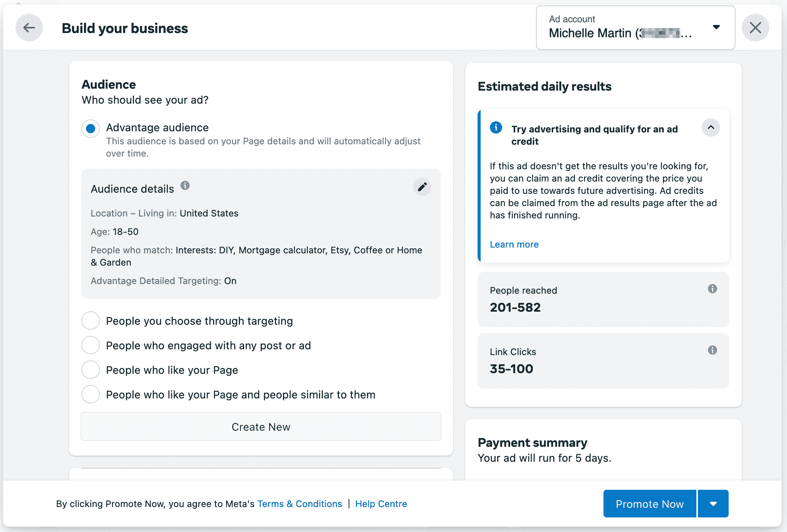Select People who like your Page
The height and width of the screenshot is (532, 787).
[x=90, y=370]
